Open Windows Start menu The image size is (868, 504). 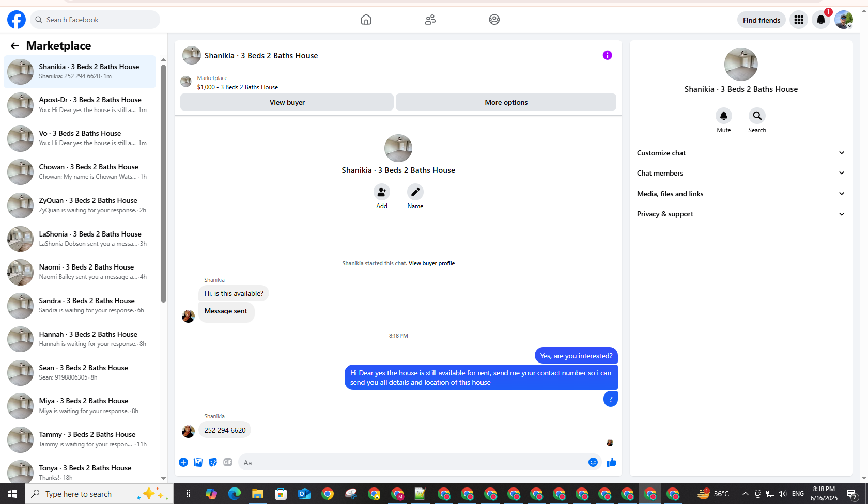click(x=12, y=494)
